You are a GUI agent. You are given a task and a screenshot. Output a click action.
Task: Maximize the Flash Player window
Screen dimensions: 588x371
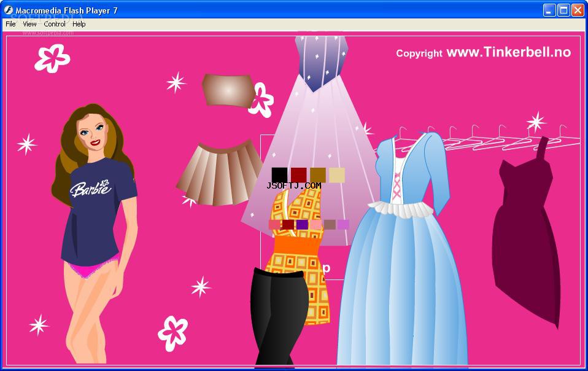click(x=563, y=10)
